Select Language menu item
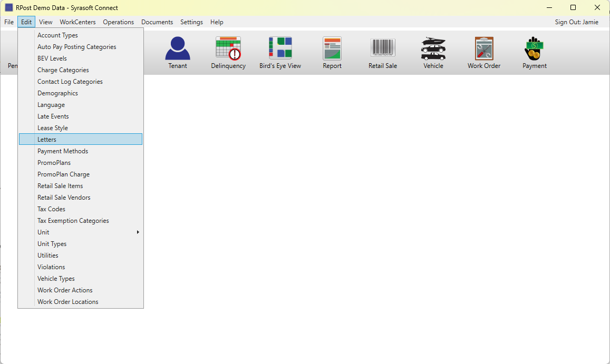Image resolution: width=610 pixels, height=364 pixels. (x=81, y=105)
